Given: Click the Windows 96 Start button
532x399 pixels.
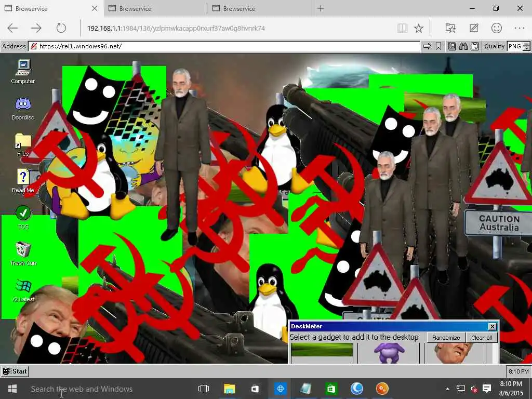Looking at the screenshot, I should tap(15, 371).
